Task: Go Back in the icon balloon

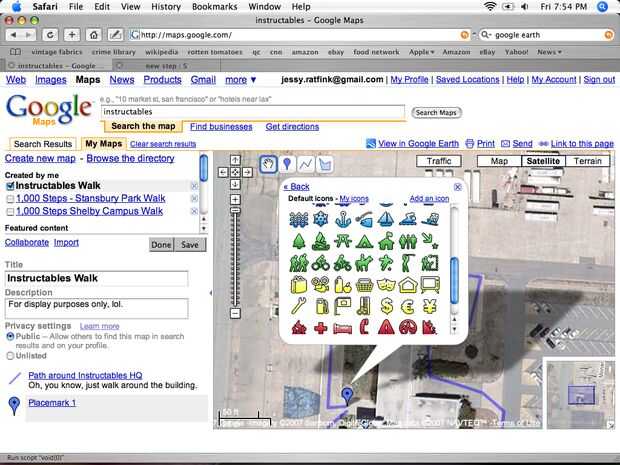Action: (297, 187)
